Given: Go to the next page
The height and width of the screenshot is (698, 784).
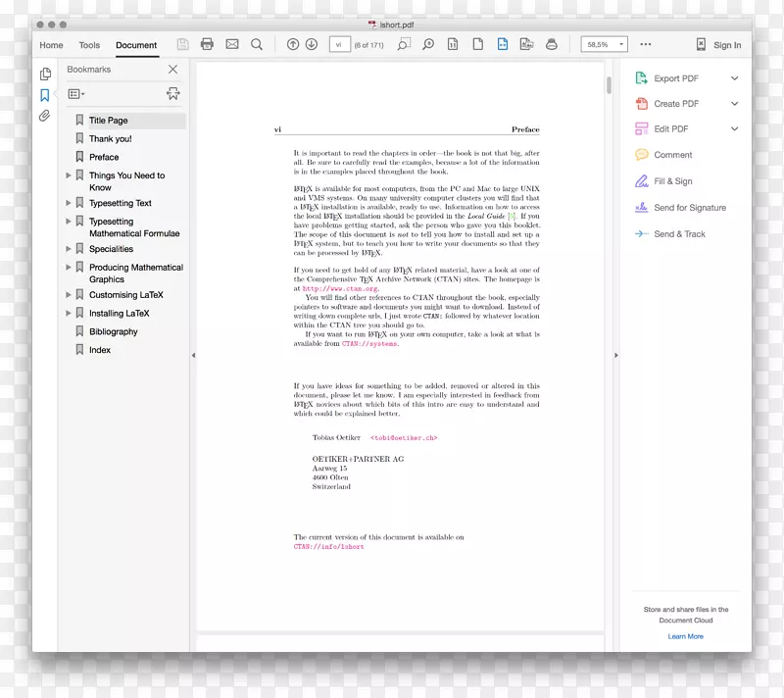Looking at the screenshot, I should coord(312,44).
